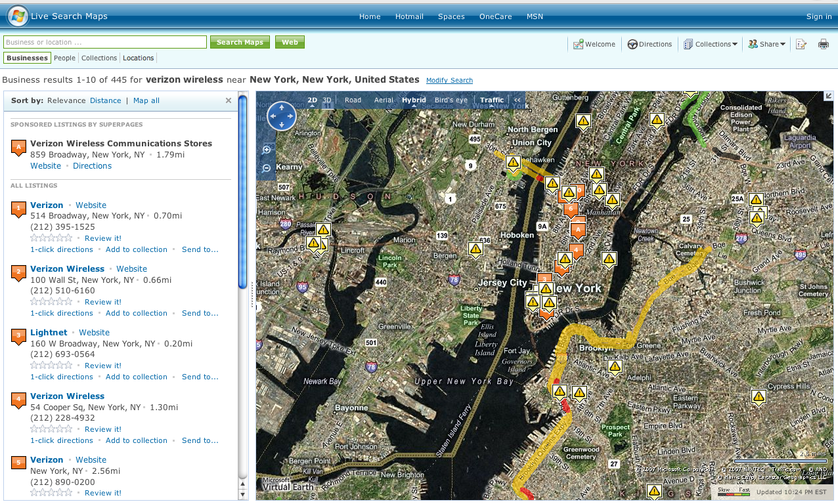Click the business or location search field
Image resolution: width=838 pixels, height=504 pixels.
(x=105, y=42)
